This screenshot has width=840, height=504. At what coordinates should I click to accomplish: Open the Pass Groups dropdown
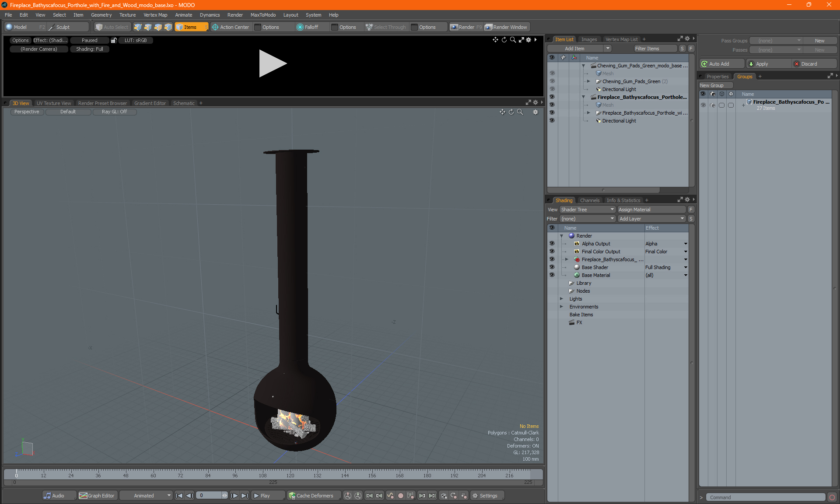[776, 41]
